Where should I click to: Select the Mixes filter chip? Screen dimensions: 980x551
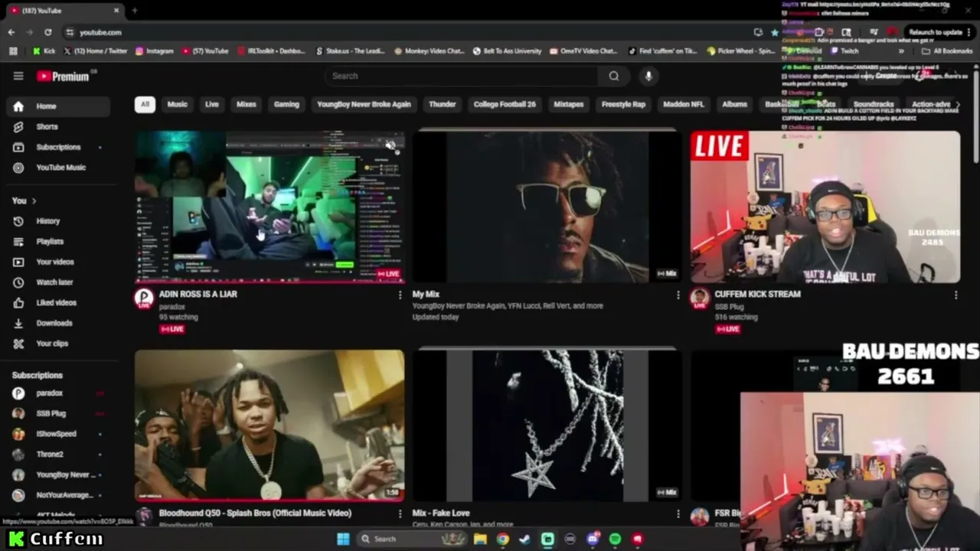(247, 104)
